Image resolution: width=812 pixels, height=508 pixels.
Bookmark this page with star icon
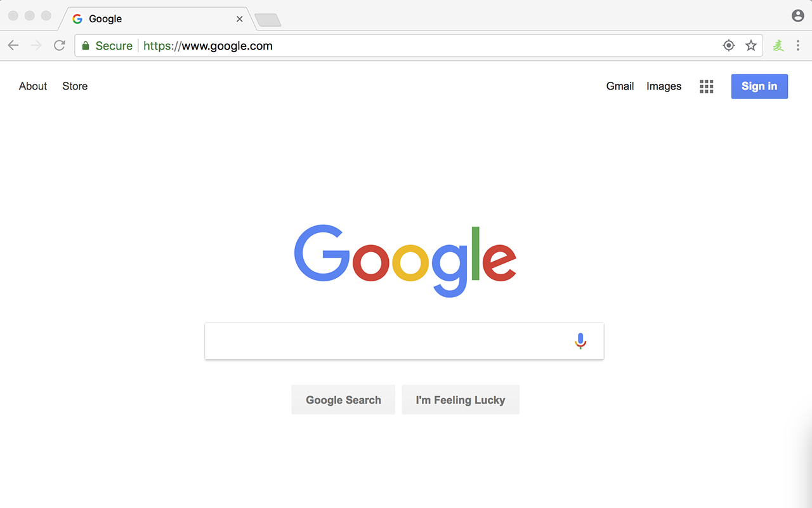751,45
